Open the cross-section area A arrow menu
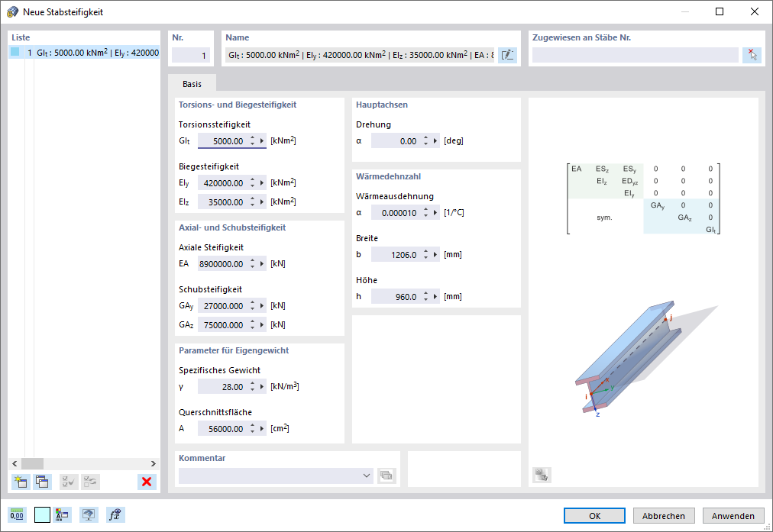This screenshot has width=773, height=532. click(x=262, y=428)
